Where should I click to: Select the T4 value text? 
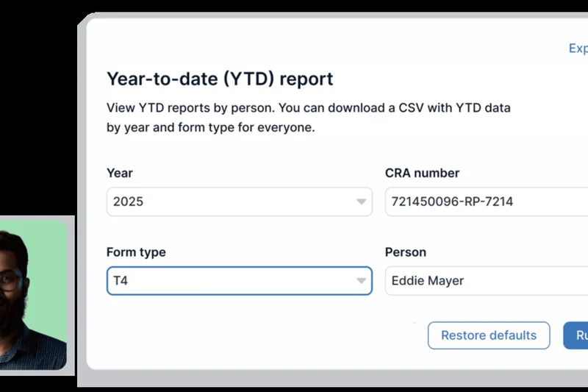pyautogui.click(x=121, y=281)
